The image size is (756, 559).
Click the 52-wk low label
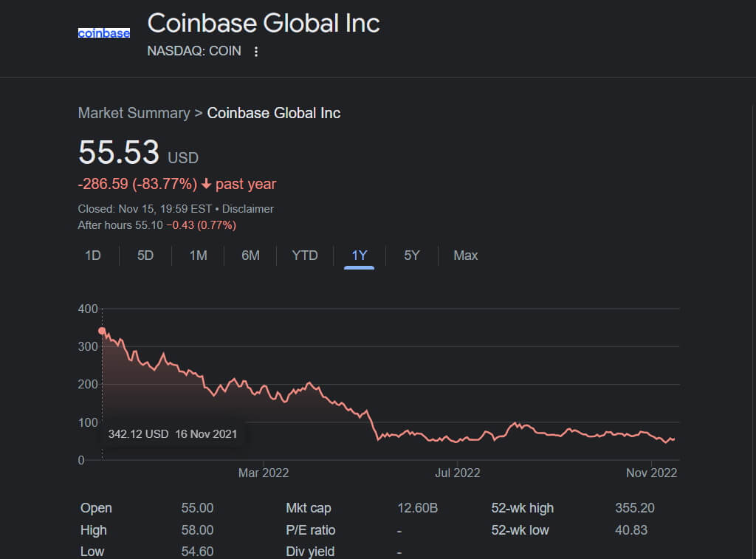pos(520,530)
